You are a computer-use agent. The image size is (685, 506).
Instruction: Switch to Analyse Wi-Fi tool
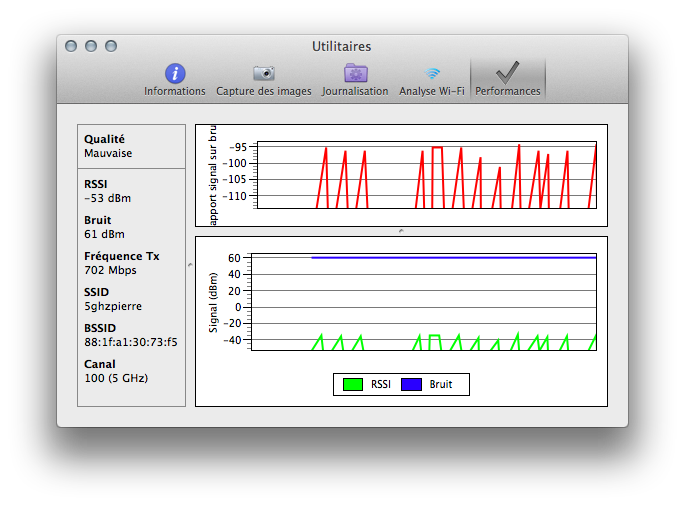point(432,74)
